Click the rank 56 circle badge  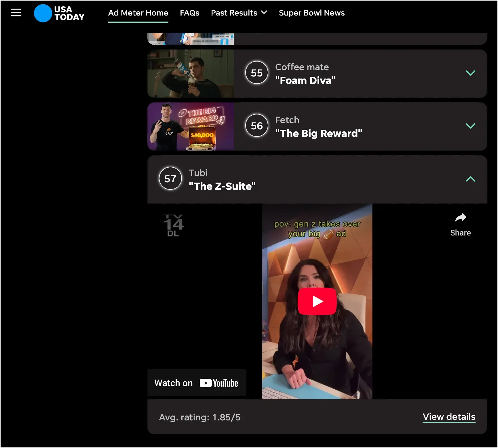[256, 126]
